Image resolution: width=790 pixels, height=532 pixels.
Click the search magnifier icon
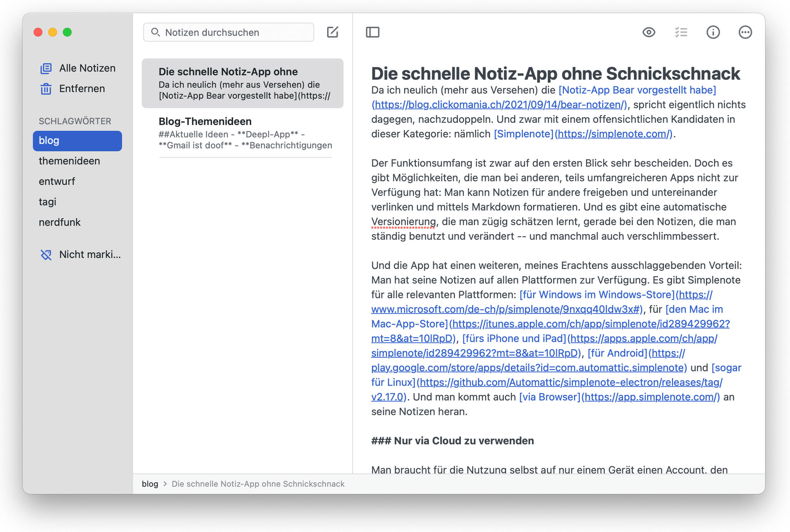(155, 32)
